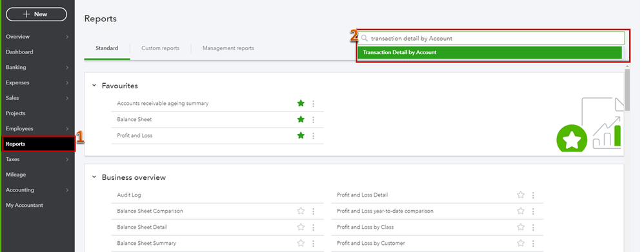Viewport: 644px width, 252px height.
Task: Open Overview in the sidebar
Action: point(17,37)
